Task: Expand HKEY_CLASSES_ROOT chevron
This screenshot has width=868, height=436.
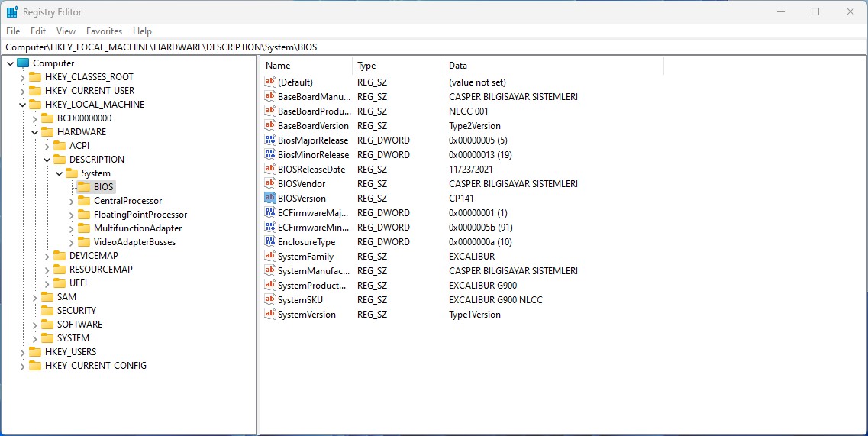Action: coord(23,78)
